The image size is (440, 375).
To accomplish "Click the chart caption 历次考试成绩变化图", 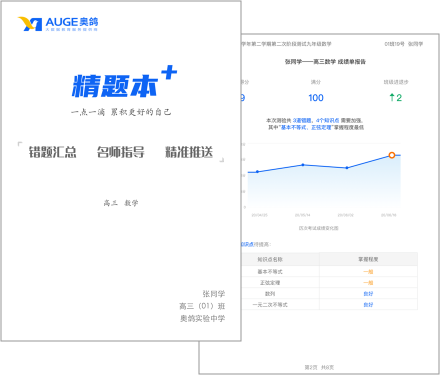I will click(x=318, y=228).
